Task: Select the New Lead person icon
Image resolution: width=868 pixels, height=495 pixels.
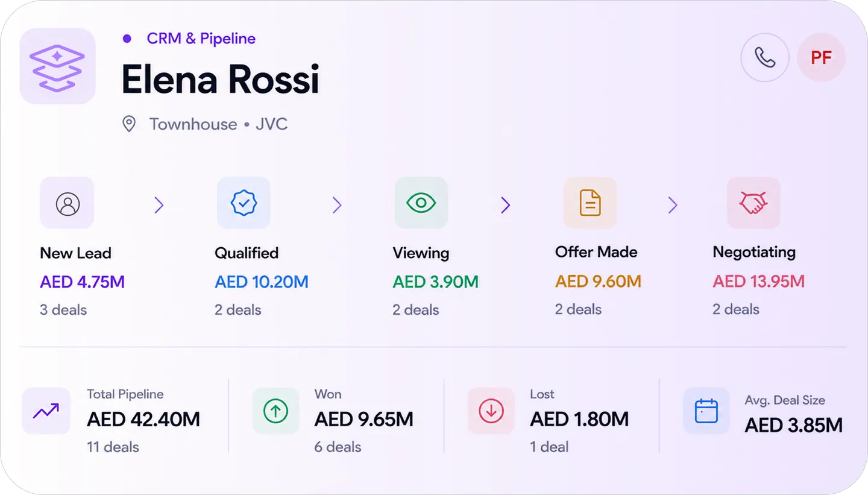Action: click(x=68, y=203)
